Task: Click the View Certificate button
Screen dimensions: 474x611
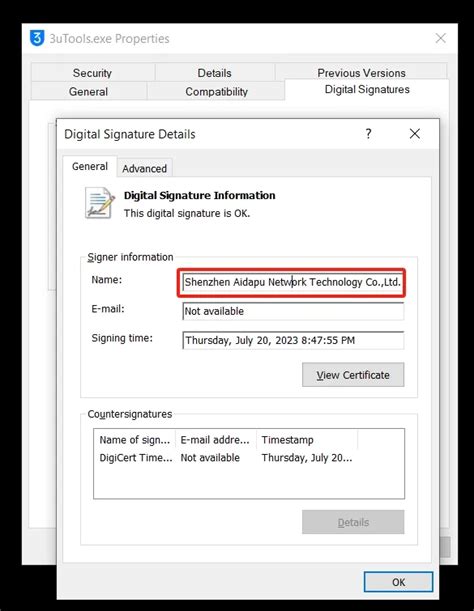Action: coord(353,375)
